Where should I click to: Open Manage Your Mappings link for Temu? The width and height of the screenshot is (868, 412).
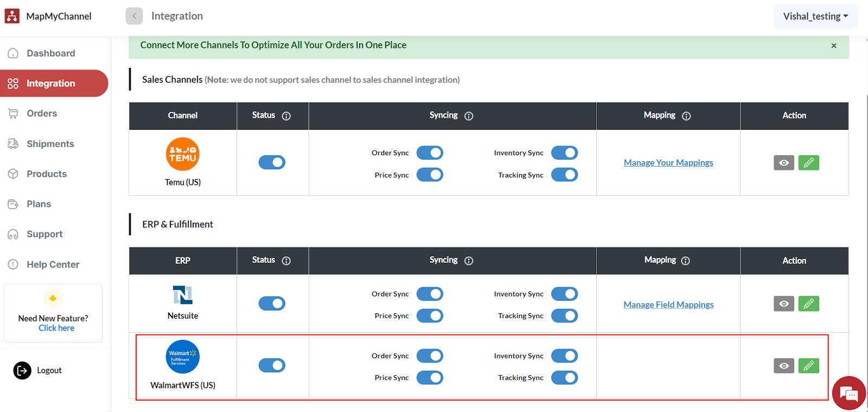[668, 163]
